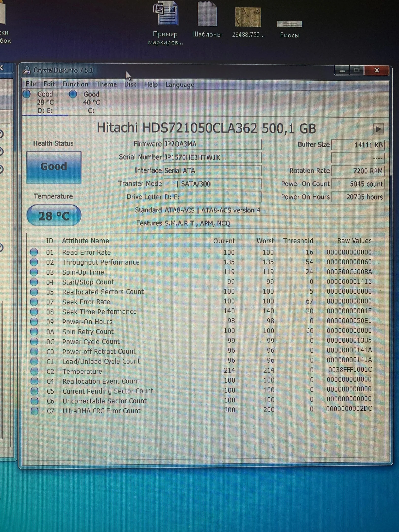Open the Disk menu
The width and height of the screenshot is (399, 532).
(x=130, y=84)
